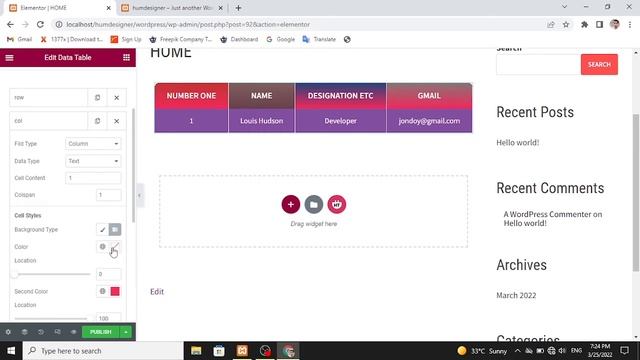The height and width of the screenshot is (360, 640).
Task: Click the NUMBER ONE table header
Action: [x=191, y=96]
